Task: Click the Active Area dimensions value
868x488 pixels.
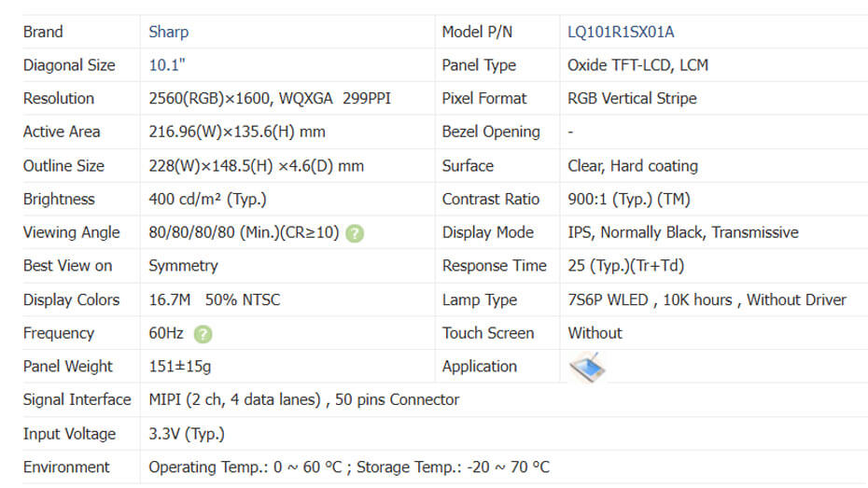Action: [237, 132]
